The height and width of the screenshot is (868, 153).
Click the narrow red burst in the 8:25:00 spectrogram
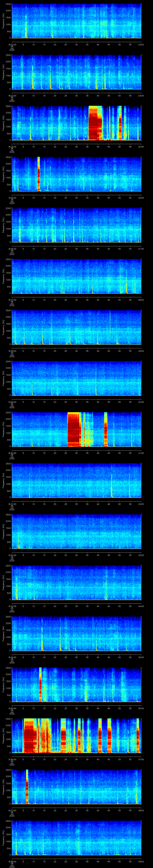tap(39, 174)
